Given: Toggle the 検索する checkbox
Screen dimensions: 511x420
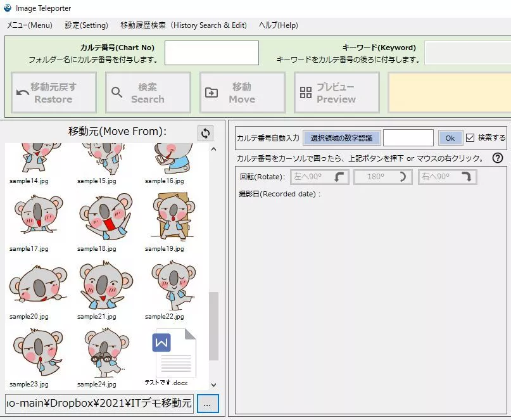Looking at the screenshot, I should (470, 137).
